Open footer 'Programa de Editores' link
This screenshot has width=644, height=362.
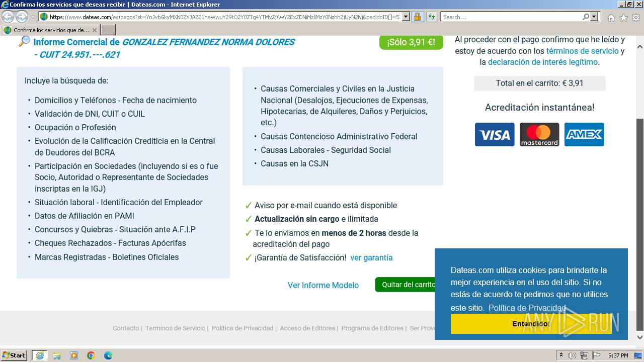[372, 328]
